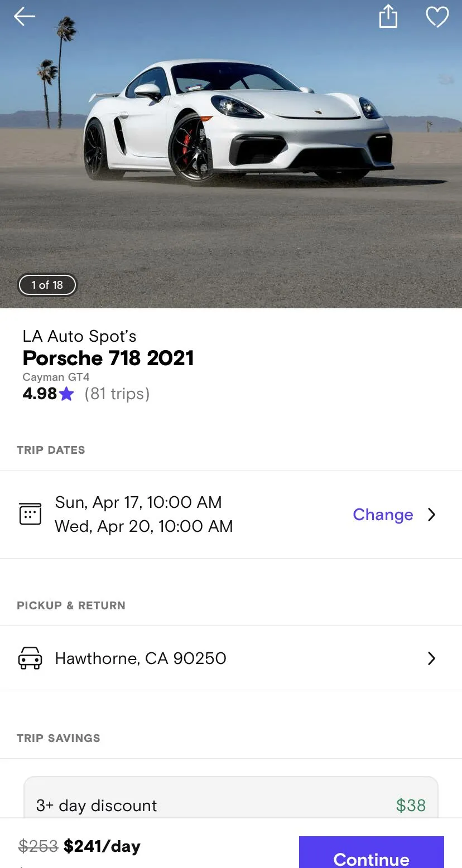
Task: Tap the host name "LA Auto Spot's"
Action: tap(79, 336)
